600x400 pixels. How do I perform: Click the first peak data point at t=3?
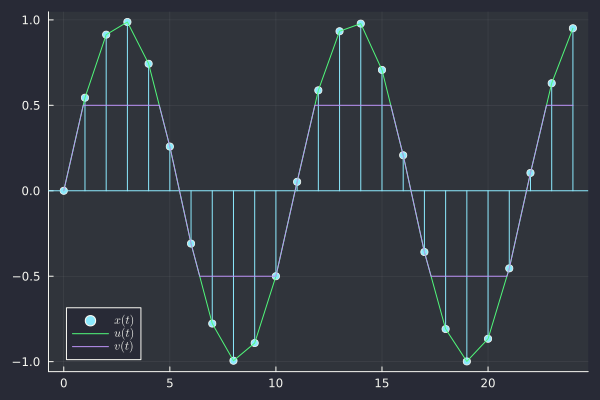tap(127, 22)
